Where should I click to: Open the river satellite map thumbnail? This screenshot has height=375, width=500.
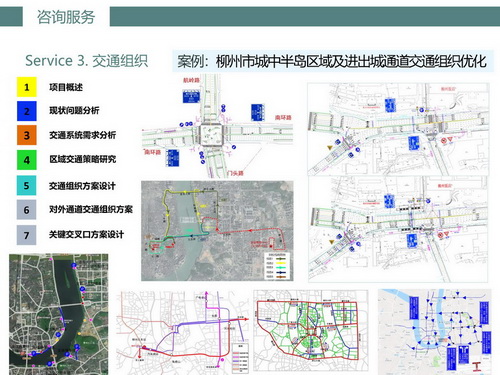(59, 314)
